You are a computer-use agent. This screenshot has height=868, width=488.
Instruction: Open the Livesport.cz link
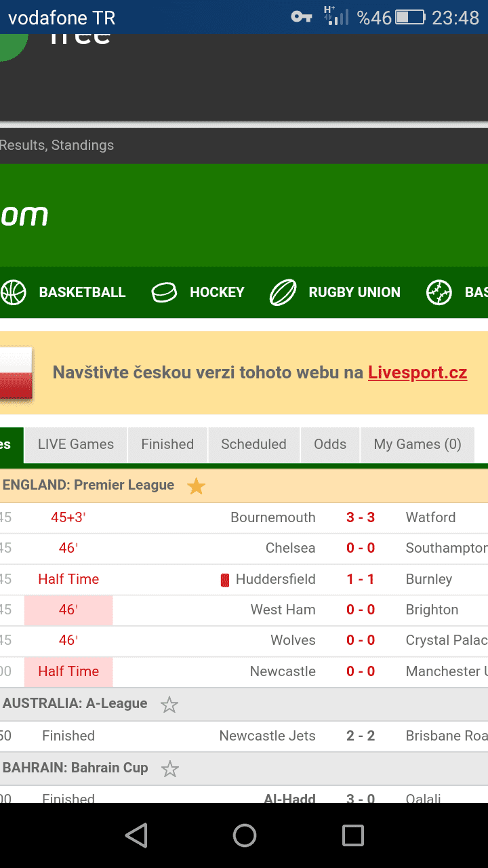pyautogui.click(x=418, y=372)
